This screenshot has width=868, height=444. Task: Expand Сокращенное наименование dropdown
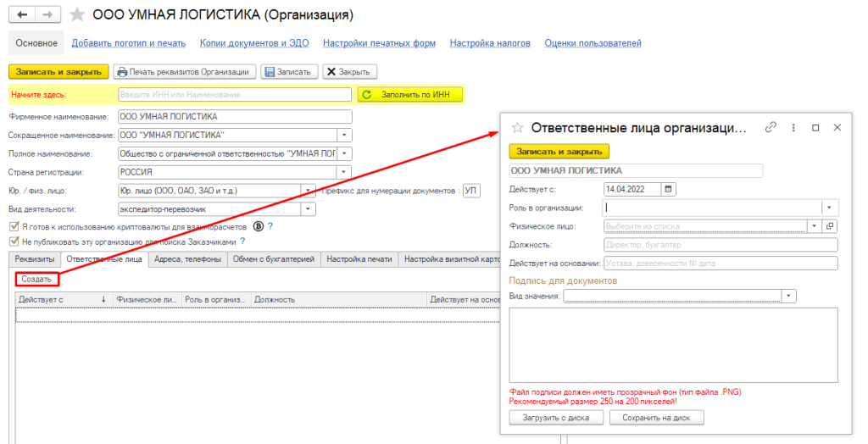(344, 135)
